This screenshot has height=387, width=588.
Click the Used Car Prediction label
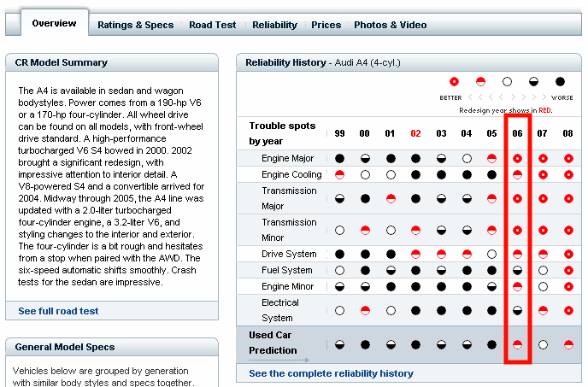[273, 343]
